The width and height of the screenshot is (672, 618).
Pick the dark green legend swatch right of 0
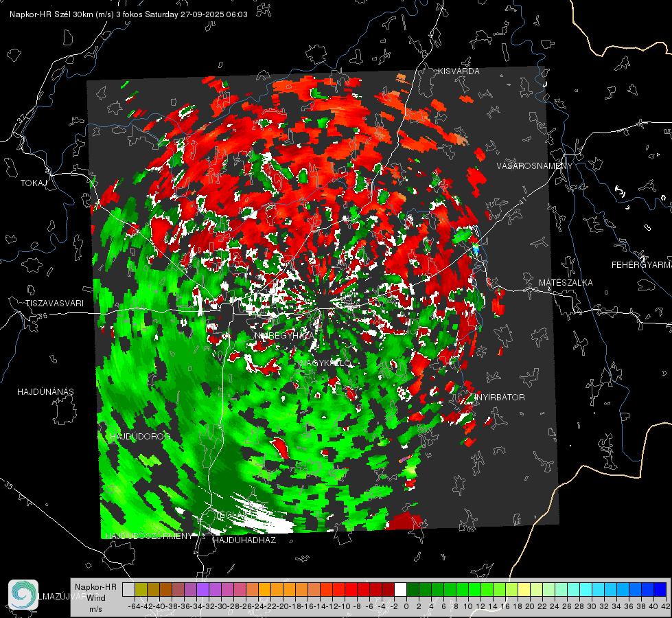(413, 590)
